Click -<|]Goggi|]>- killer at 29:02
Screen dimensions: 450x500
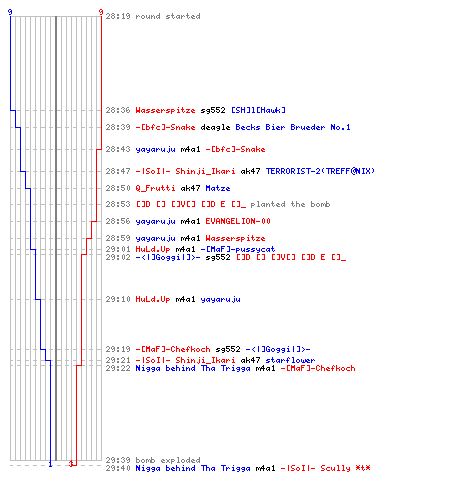tap(168, 257)
